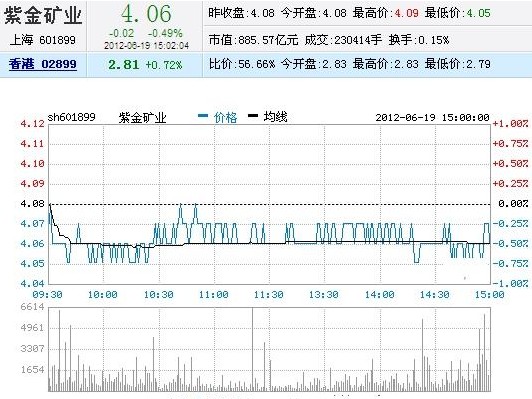Click the 10:00 time axis label

click(x=103, y=294)
